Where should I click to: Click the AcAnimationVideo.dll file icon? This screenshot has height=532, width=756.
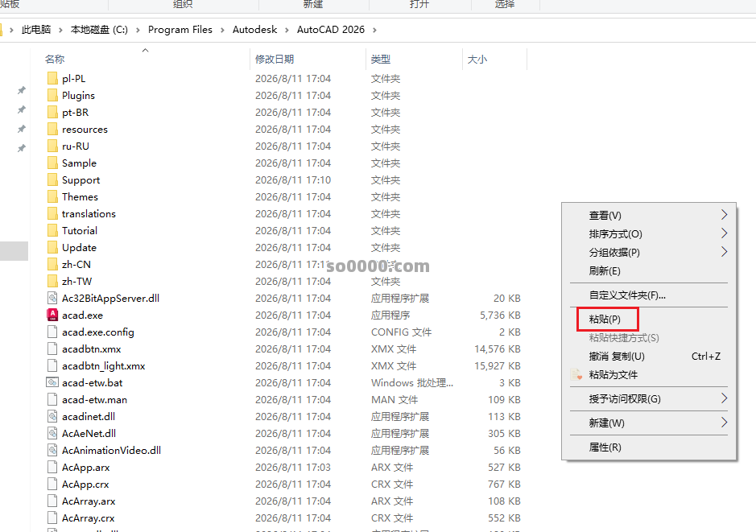pos(52,450)
